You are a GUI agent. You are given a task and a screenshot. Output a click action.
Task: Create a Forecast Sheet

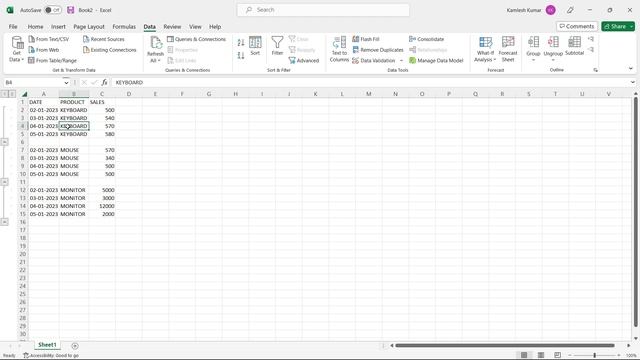508,49
